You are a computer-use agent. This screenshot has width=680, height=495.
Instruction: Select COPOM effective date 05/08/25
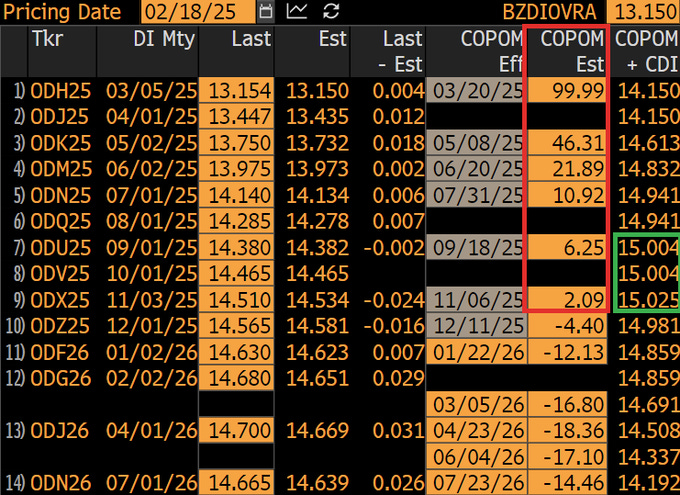(476, 143)
